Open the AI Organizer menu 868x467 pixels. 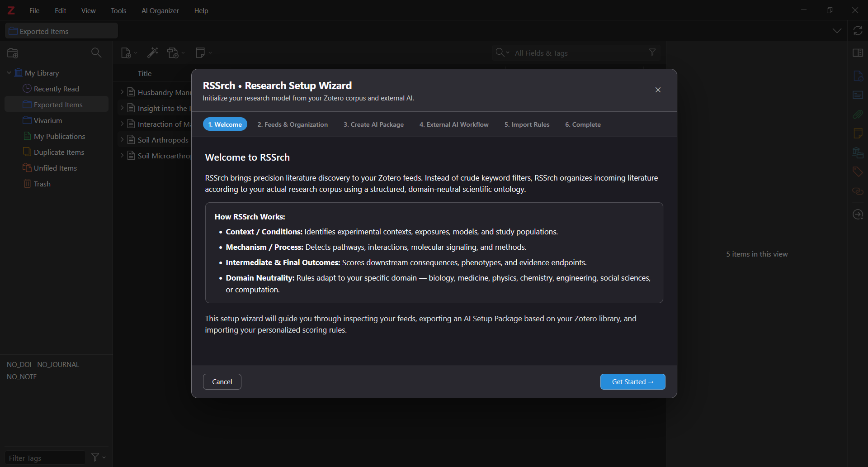[x=160, y=10]
